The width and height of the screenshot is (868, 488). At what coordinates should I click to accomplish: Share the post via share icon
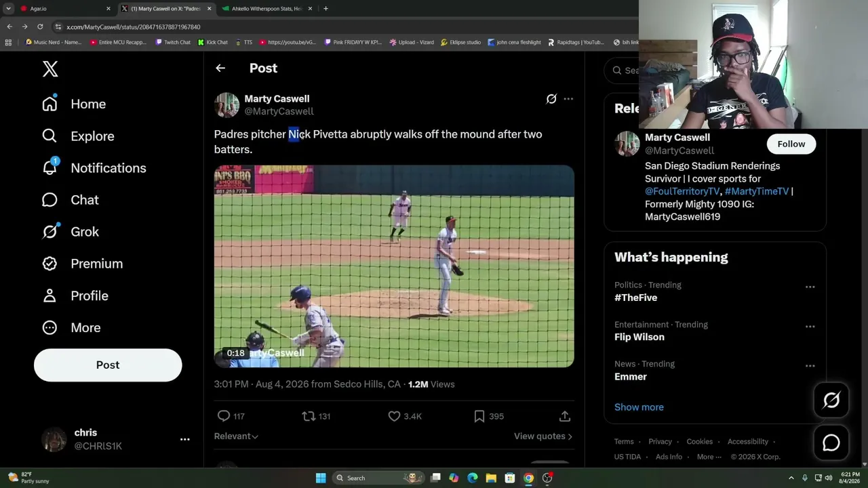click(x=565, y=416)
